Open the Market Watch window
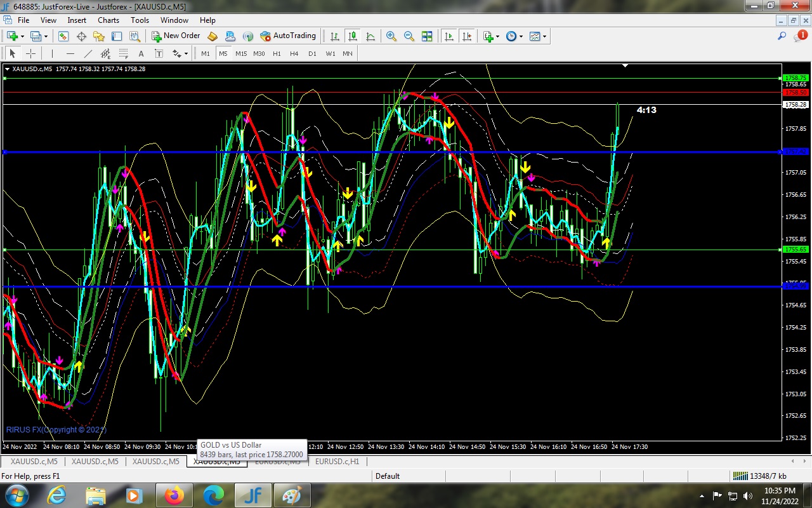The image size is (812, 508). pyautogui.click(x=63, y=36)
